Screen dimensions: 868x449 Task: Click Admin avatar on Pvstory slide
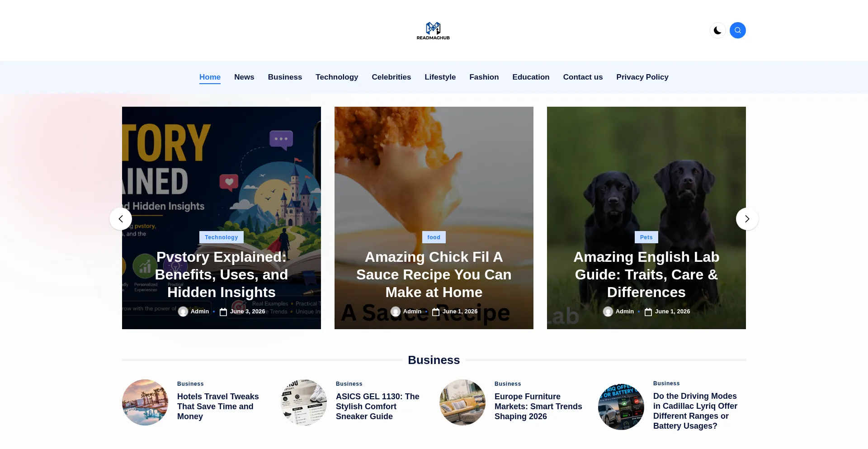(x=183, y=312)
